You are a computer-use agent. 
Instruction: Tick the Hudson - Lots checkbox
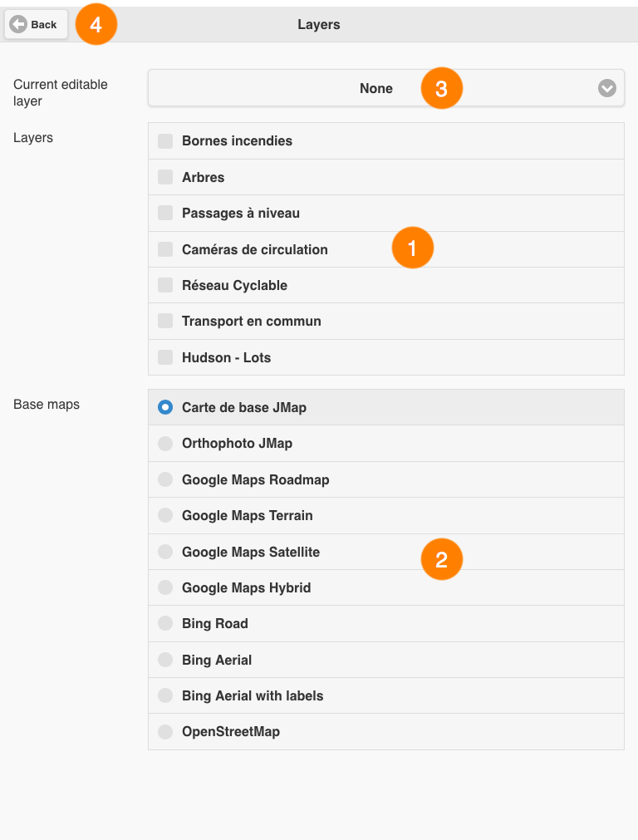pyautogui.click(x=165, y=357)
